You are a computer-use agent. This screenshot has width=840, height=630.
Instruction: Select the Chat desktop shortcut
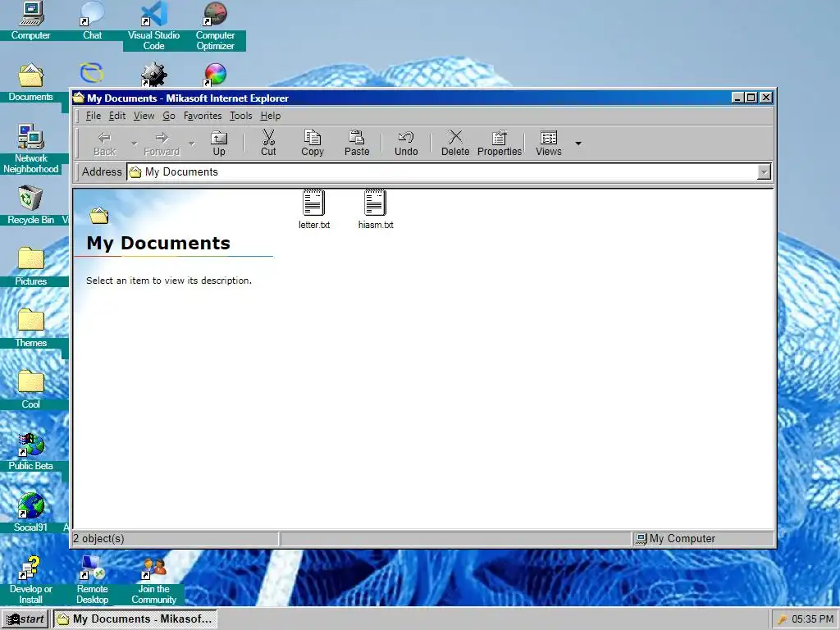[x=92, y=21]
